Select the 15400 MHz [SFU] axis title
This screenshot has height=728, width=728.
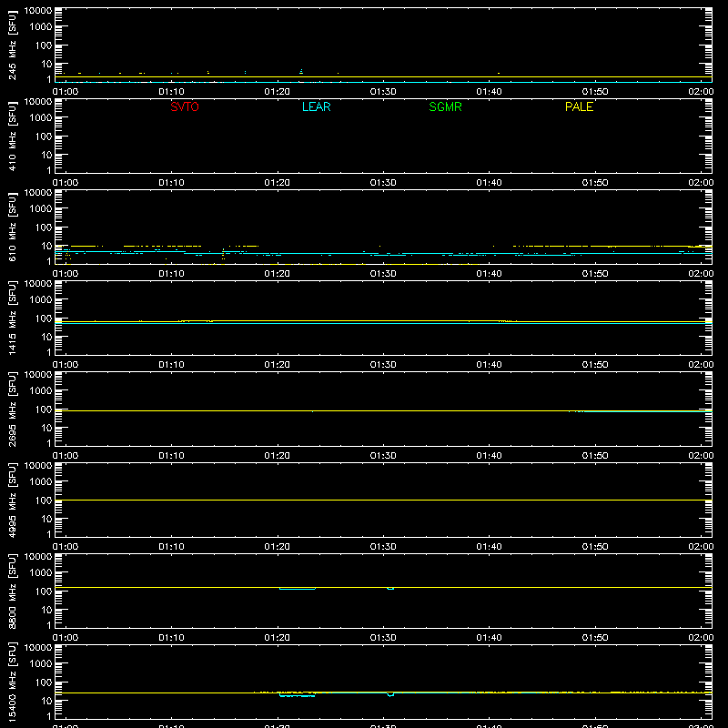click(13, 682)
